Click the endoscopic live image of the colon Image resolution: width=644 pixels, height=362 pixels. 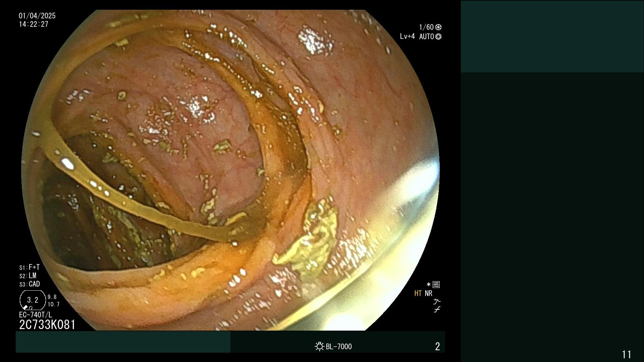tap(230, 170)
